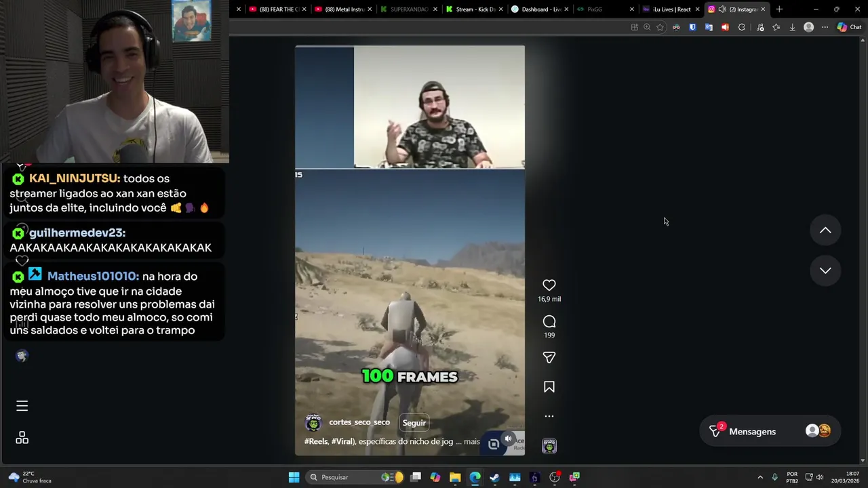
Task: Open the three-dot more options menu
Action: pos(549,416)
